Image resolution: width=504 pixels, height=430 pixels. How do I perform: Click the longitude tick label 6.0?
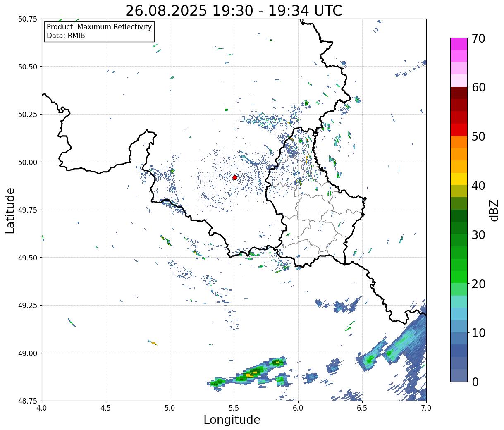(298, 408)
